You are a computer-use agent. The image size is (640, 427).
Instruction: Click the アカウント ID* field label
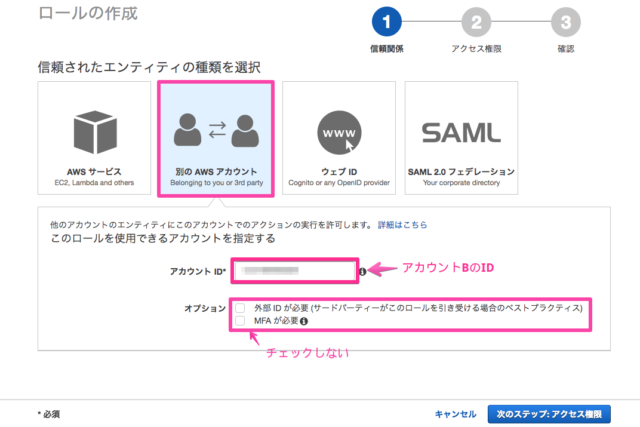pos(198,271)
